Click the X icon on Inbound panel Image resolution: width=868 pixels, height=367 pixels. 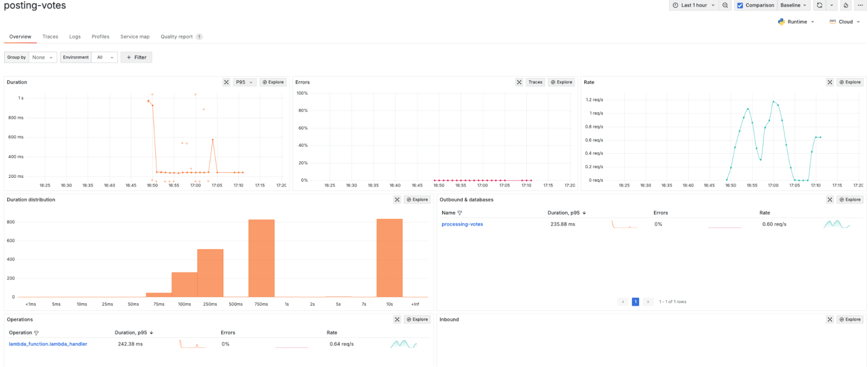(x=830, y=319)
